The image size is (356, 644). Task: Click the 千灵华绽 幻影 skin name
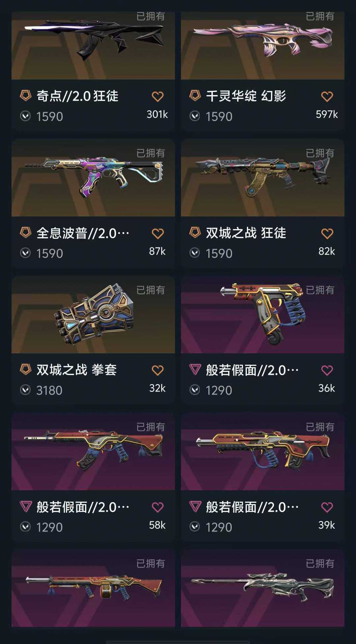pyautogui.click(x=246, y=96)
